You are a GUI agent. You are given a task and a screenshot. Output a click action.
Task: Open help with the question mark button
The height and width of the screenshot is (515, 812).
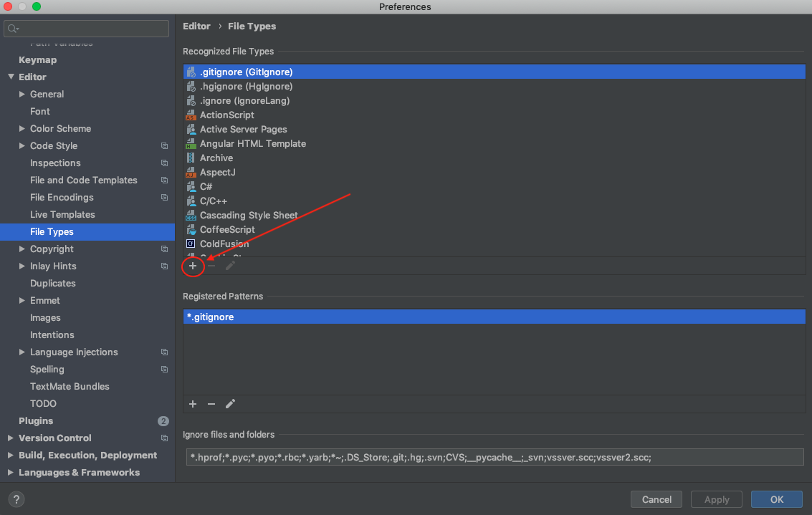tap(16, 499)
